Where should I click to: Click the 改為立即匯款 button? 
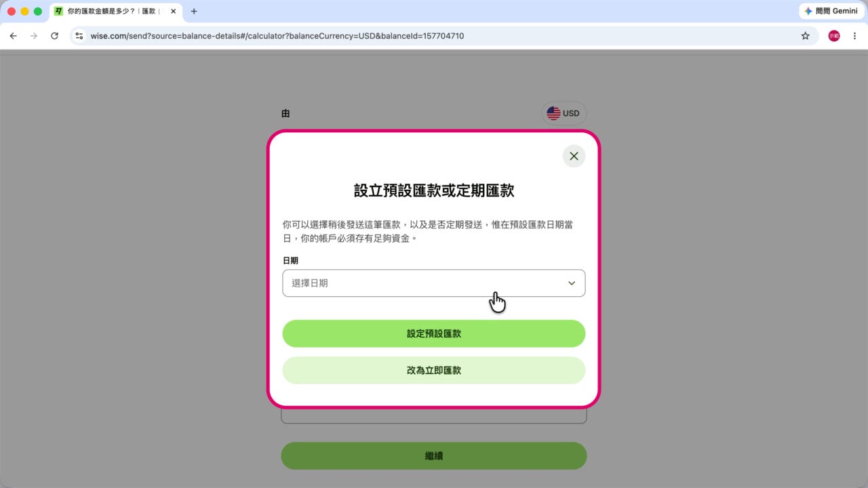tap(433, 371)
